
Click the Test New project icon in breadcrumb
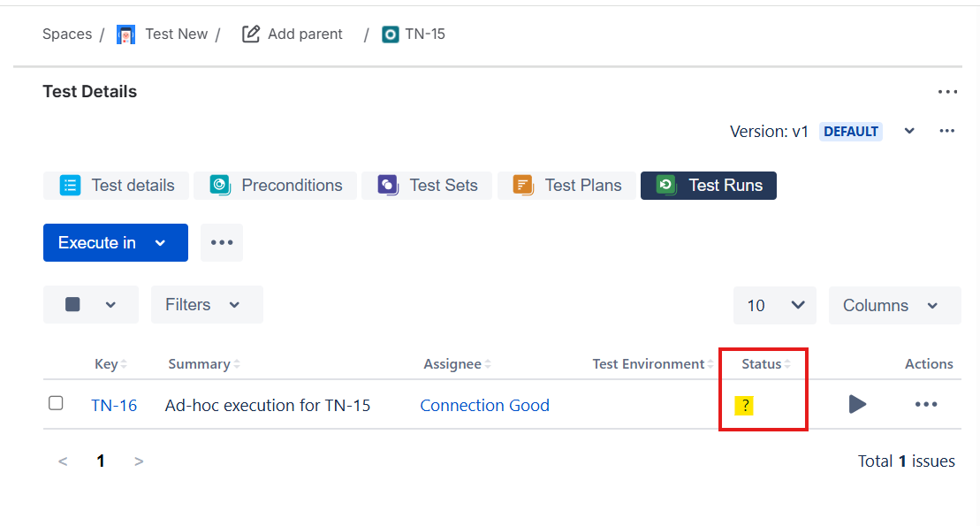[126, 34]
